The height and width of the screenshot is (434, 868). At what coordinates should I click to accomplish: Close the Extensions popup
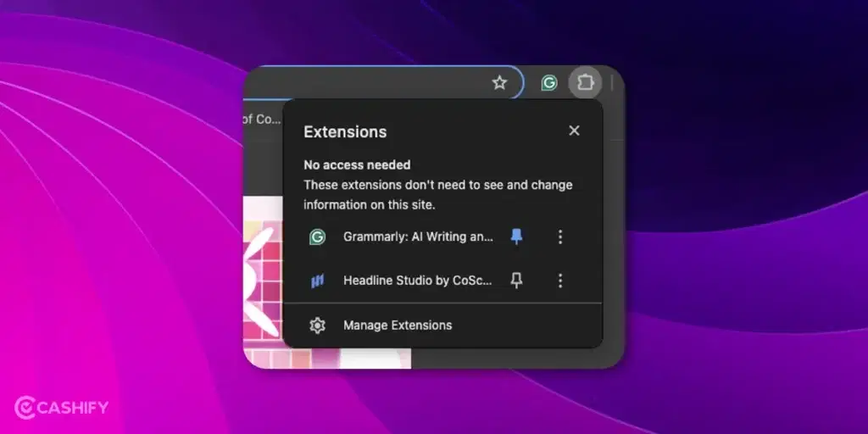pyautogui.click(x=574, y=131)
